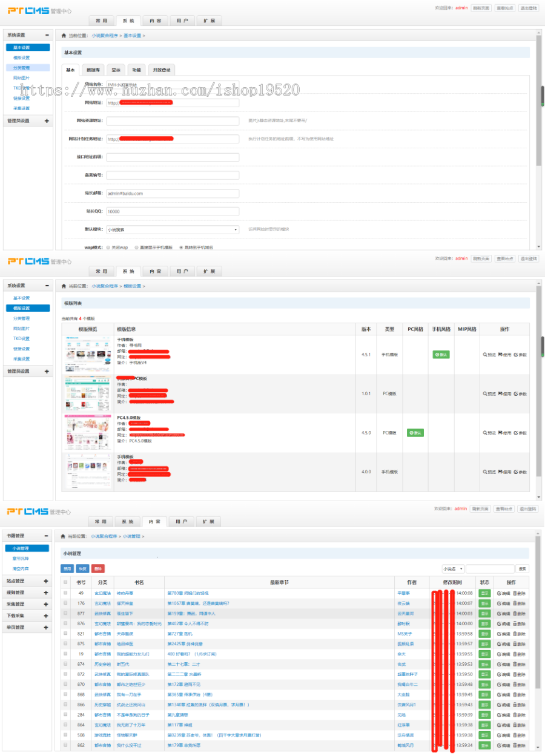Click the 备案编号 input field
The image size is (545, 756).
tap(173, 176)
